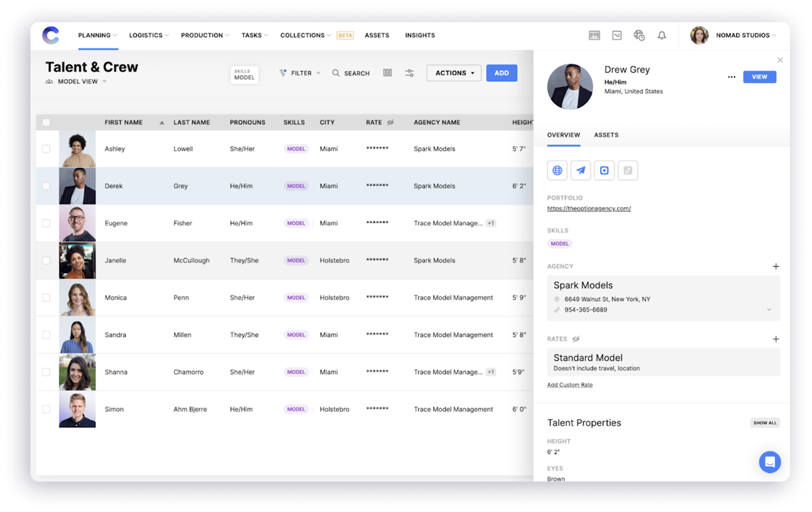Click the View button for Drew Grey
Viewport: 812px width, 512px height.
pyautogui.click(x=760, y=77)
